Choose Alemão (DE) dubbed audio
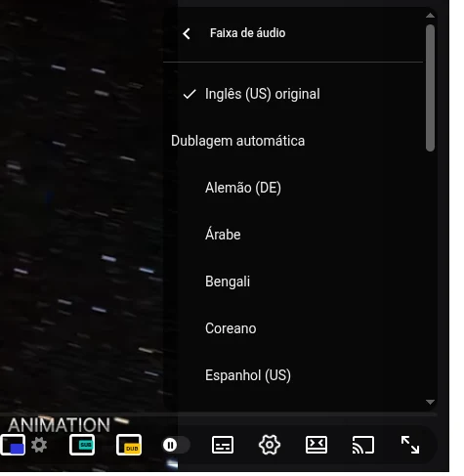The height and width of the screenshot is (476, 464). [293, 188]
